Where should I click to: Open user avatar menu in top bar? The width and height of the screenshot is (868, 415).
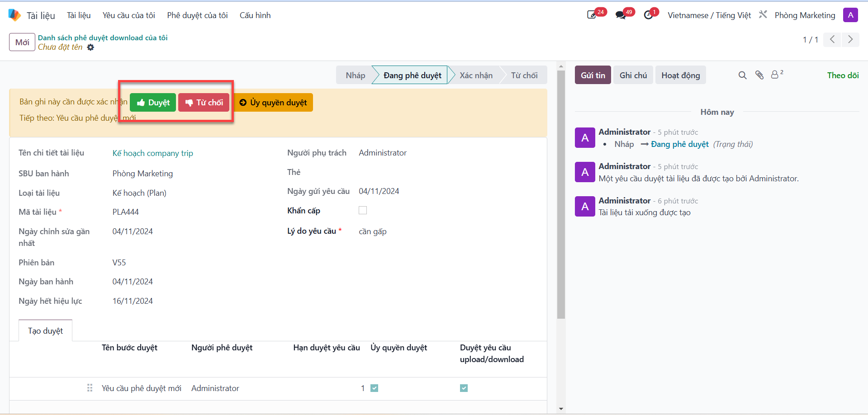pos(850,15)
